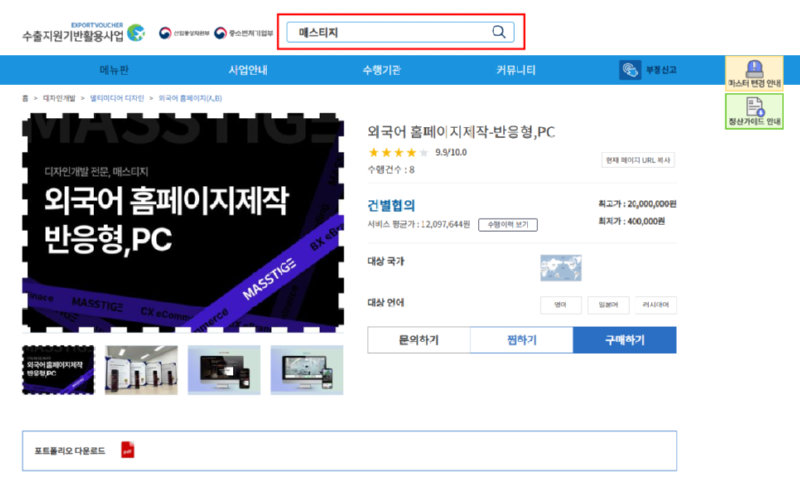
Task: Go to 외국어 홈페이지(A,B) breadcrumb
Action: coord(190,98)
